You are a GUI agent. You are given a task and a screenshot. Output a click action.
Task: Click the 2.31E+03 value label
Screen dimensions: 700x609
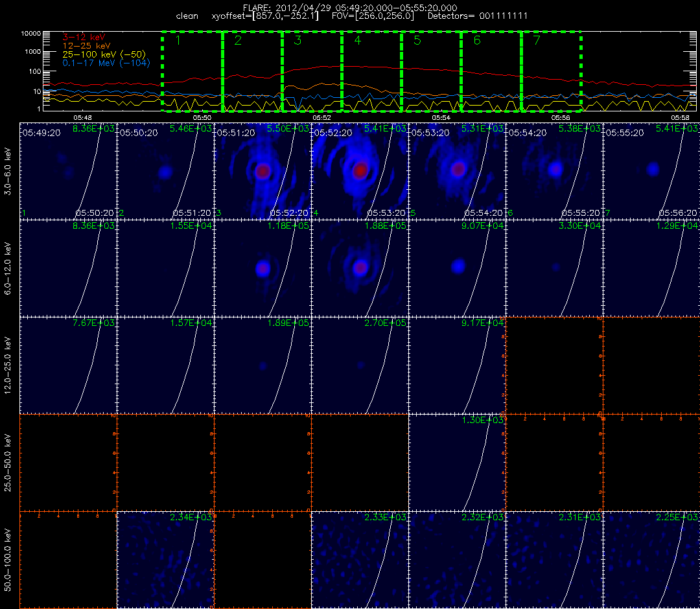click(579, 517)
